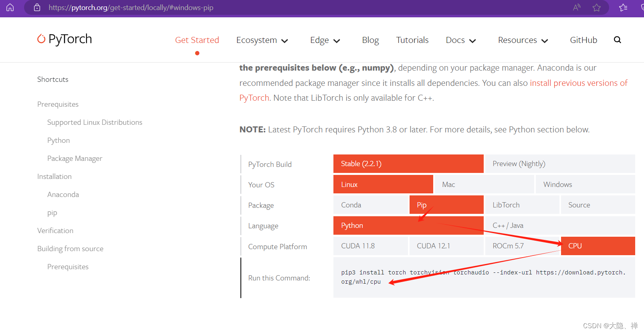Go to Package Manager shortcut
Image resolution: width=644 pixels, height=333 pixels.
(75, 158)
